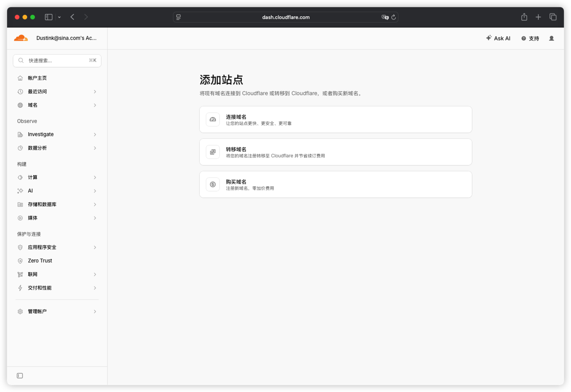Click the 添加站点 page heading
The height and width of the screenshot is (392, 571).
pos(221,80)
